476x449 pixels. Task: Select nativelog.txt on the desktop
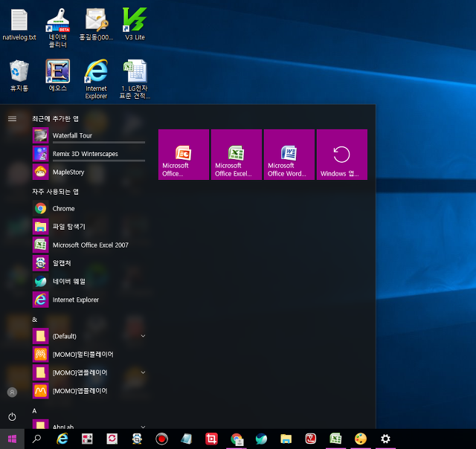point(19,25)
